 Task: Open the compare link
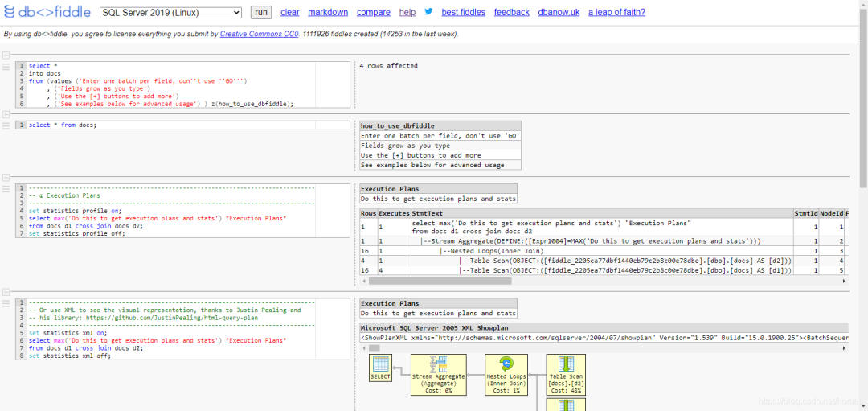click(x=373, y=13)
